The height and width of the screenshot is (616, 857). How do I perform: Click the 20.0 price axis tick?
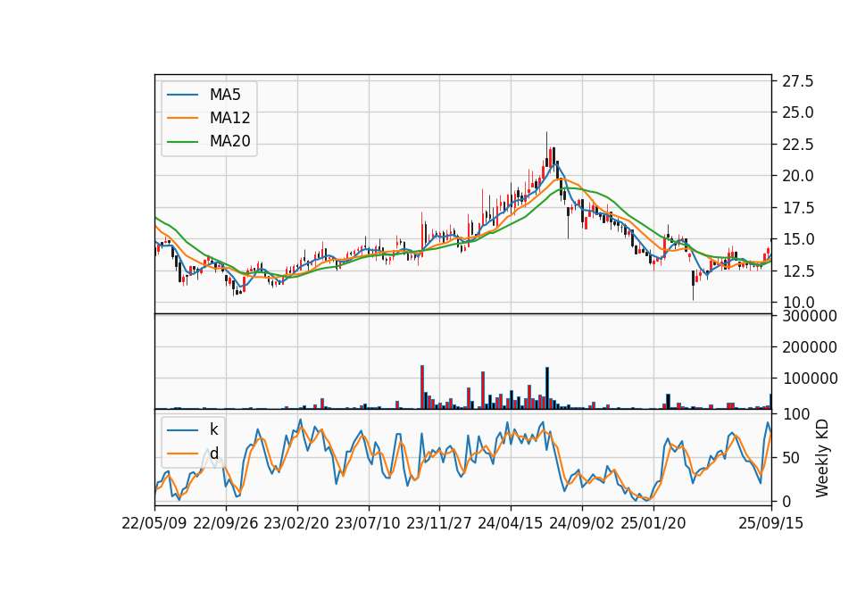798,176
